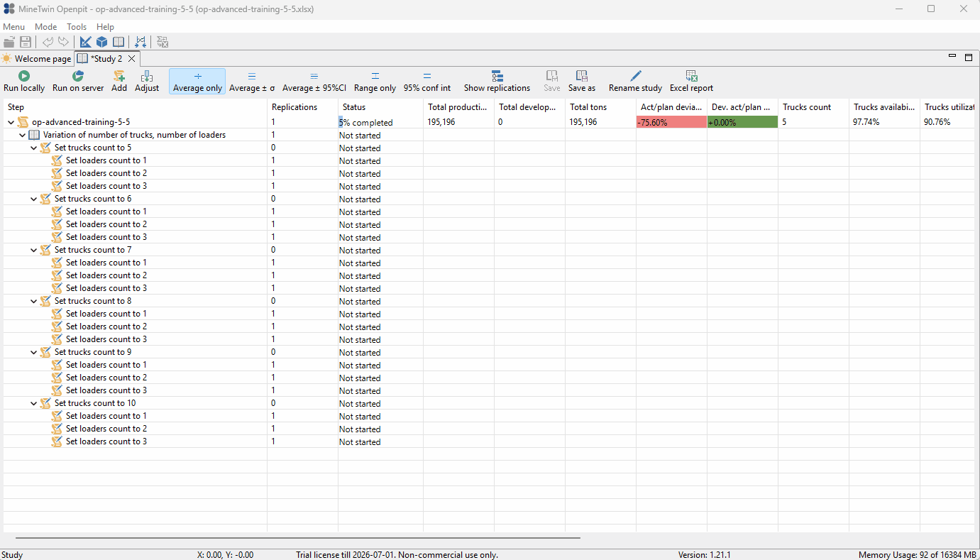Click the redo arrow icon
Image resolution: width=980 pixels, height=560 pixels.
(x=64, y=43)
